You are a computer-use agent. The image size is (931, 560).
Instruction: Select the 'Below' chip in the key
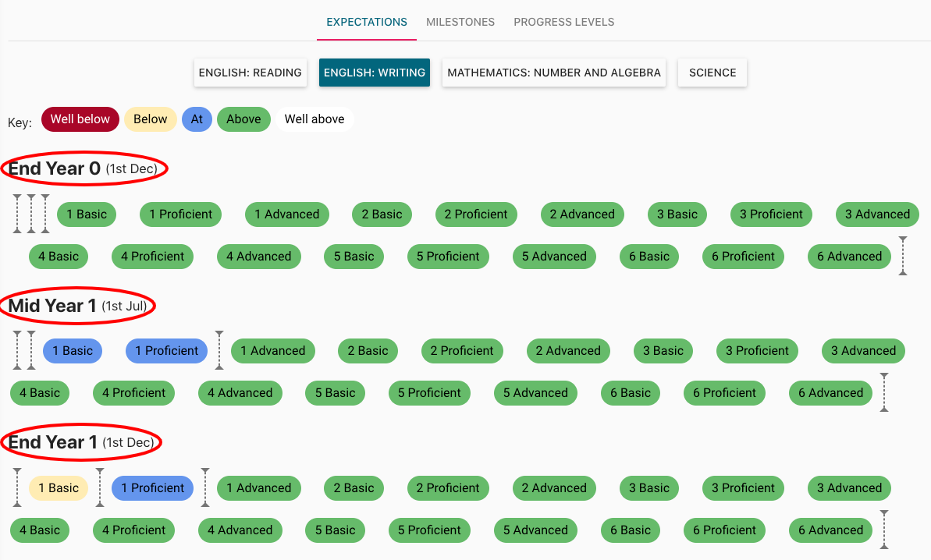click(x=150, y=119)
